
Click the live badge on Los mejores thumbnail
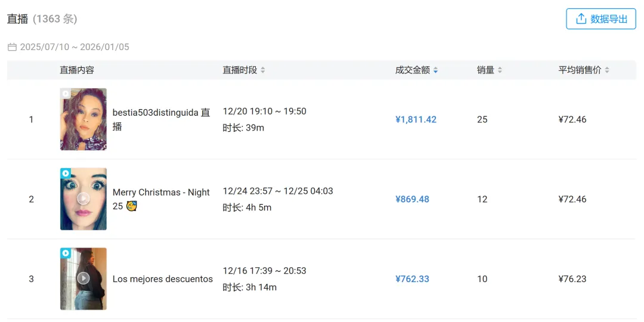coord(66,253)
